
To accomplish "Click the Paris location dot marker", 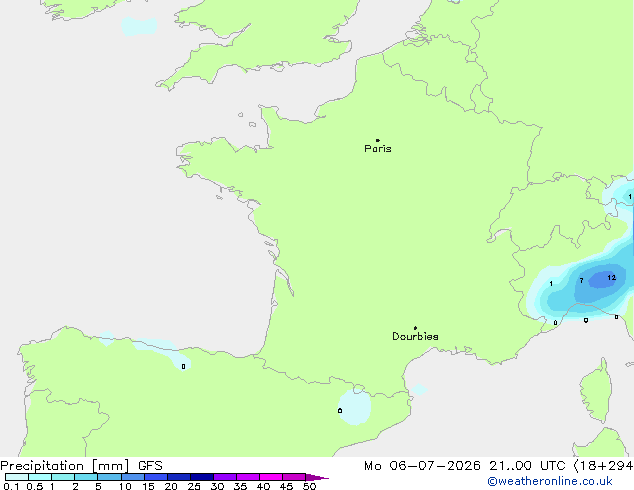I will [378, 140].
